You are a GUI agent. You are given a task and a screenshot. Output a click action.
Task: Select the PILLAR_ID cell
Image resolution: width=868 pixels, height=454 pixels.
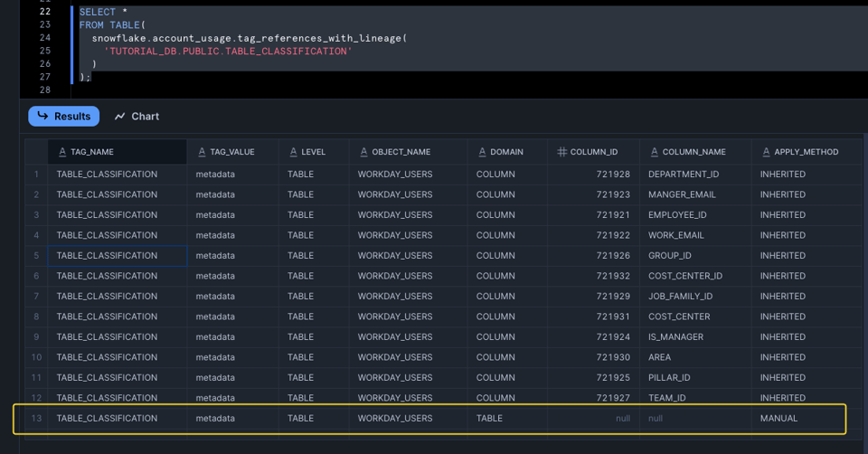tap(695, 378)
